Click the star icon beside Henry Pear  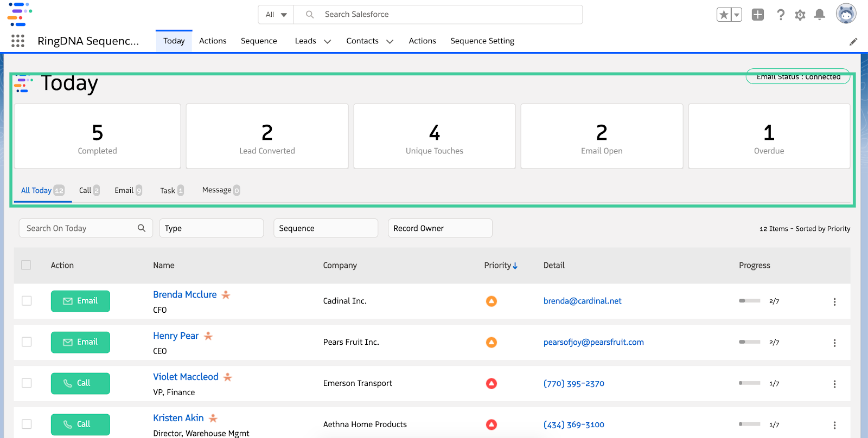pyautogui.click(x=208, y=336)
